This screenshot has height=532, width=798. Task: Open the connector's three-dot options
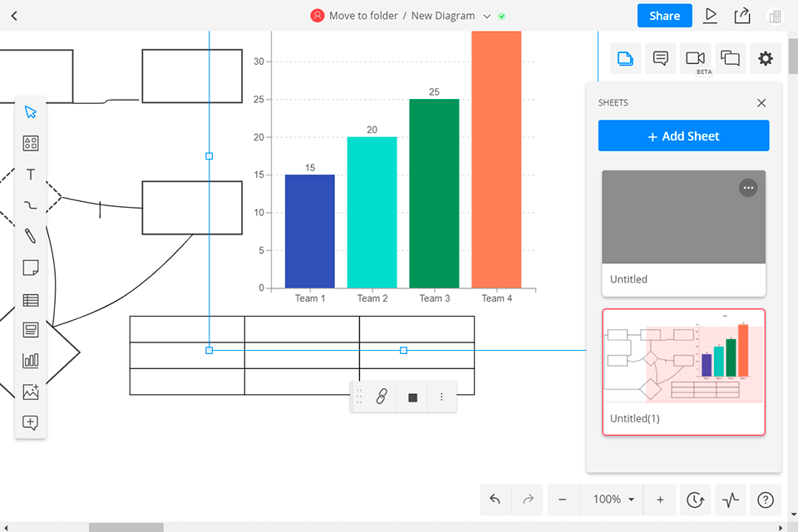(441, 397)
